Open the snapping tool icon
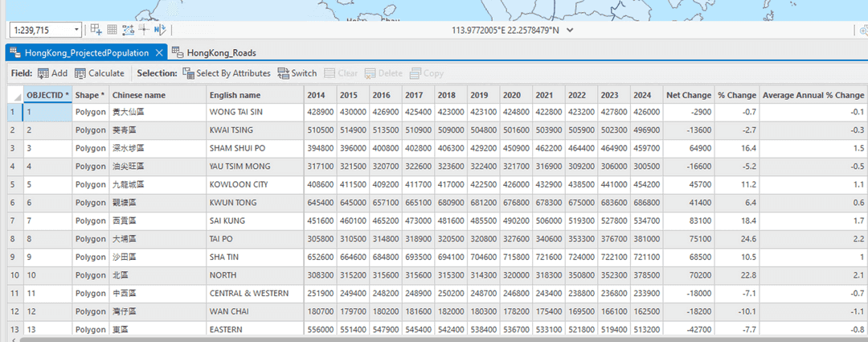868x342 pixels. point(128,30)
